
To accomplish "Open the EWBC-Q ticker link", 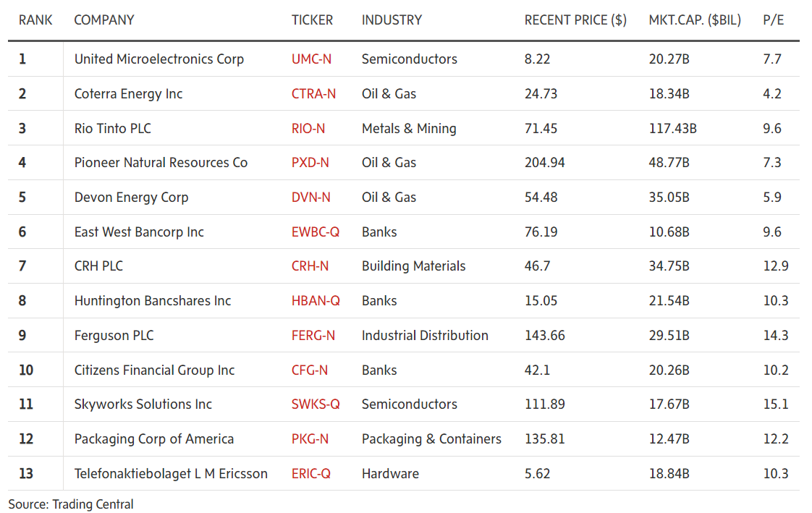I will [316, 232].
